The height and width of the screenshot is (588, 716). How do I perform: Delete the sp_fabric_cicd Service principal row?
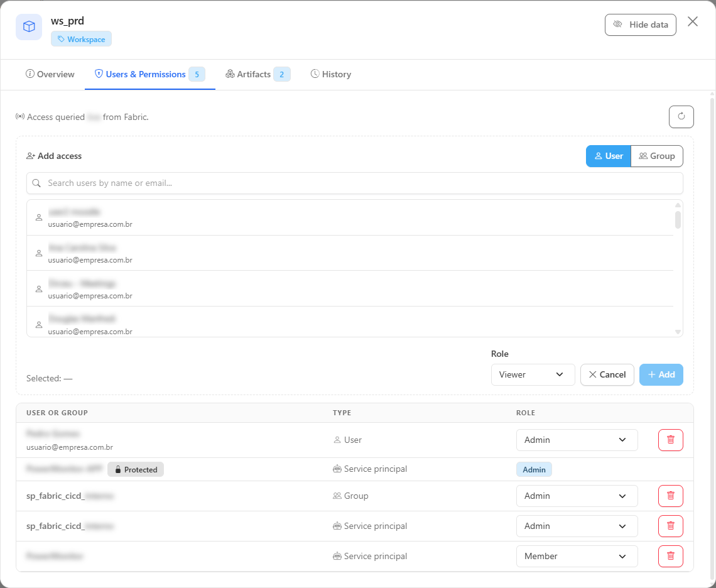[x=670, y=526]
